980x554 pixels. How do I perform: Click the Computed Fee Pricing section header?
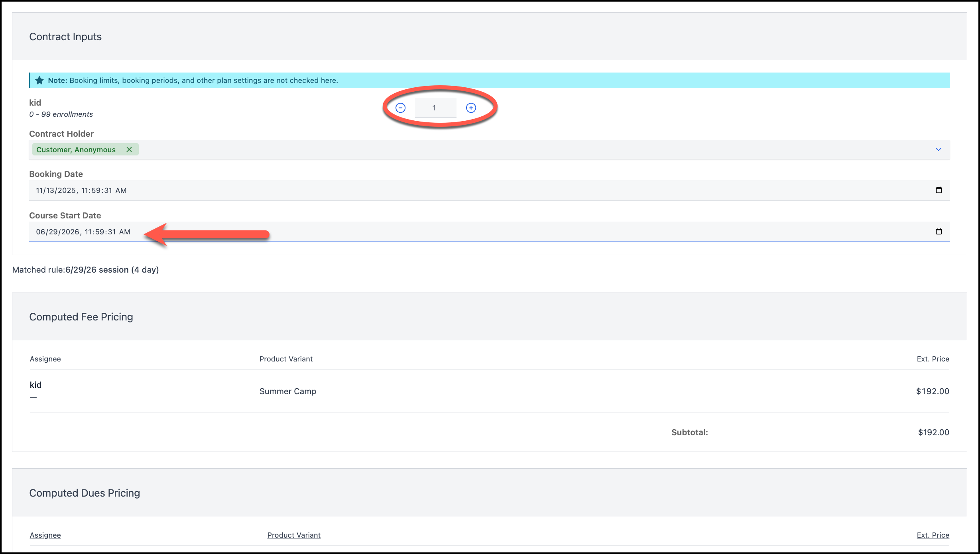point(81,317)
